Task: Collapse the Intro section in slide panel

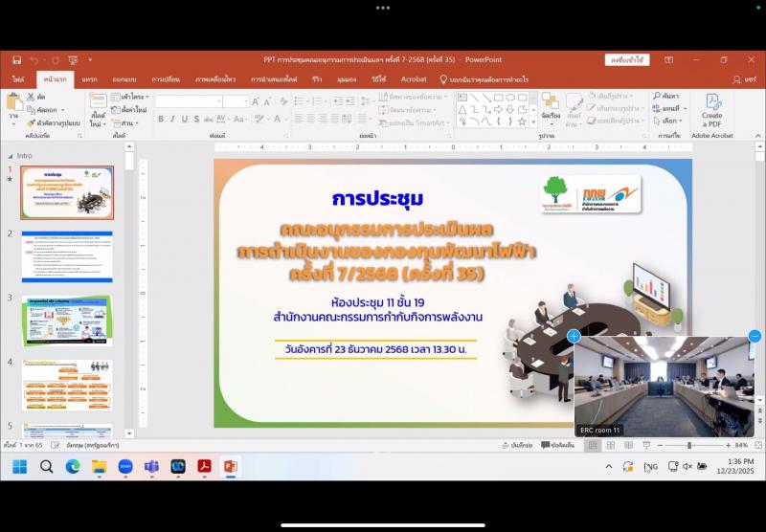Action: click(11, 156)
